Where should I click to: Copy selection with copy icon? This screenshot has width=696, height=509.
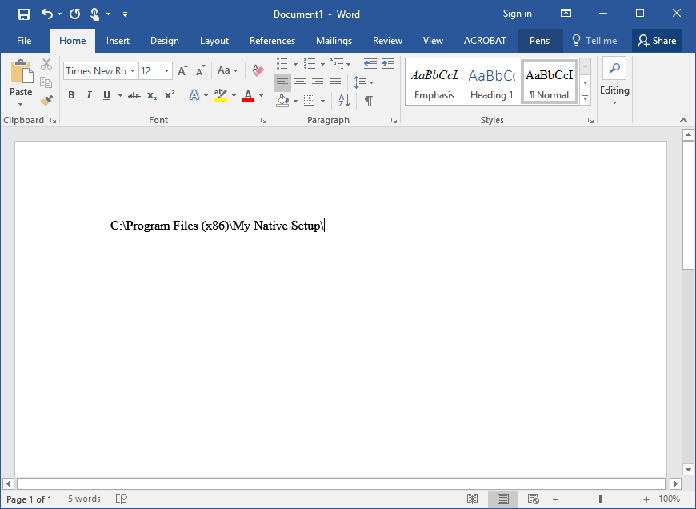coord(46,82)
